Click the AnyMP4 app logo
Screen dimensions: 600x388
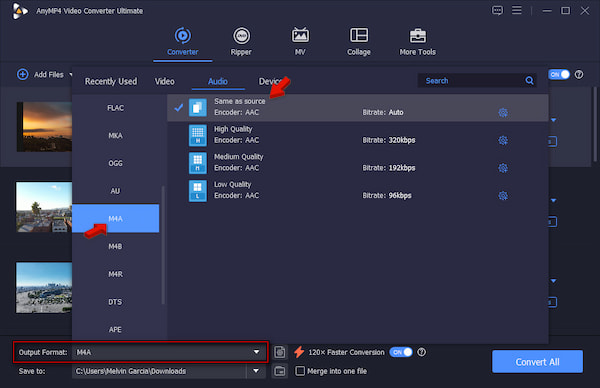point(20,11)
